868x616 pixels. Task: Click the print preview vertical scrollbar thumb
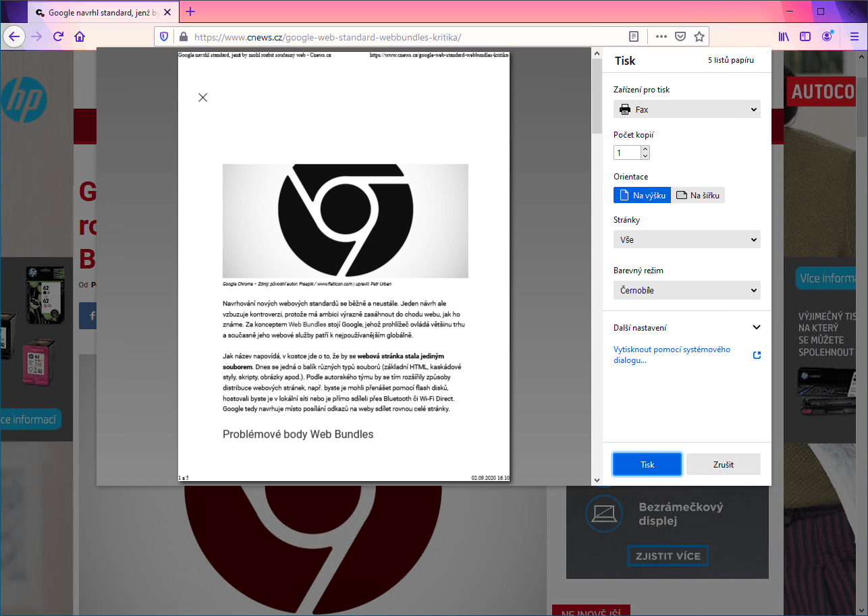coord(597,96)
